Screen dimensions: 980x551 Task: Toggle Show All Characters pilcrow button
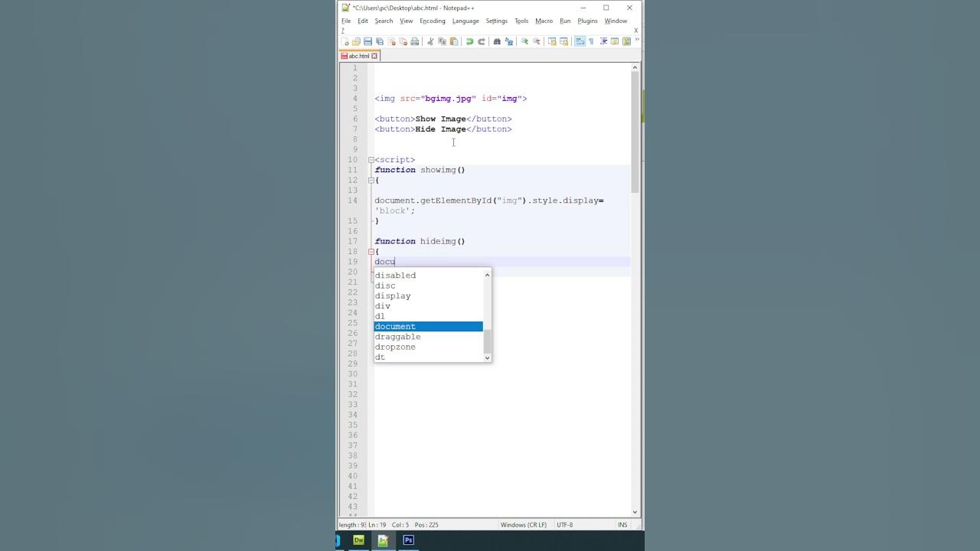(x=591, y=41)
